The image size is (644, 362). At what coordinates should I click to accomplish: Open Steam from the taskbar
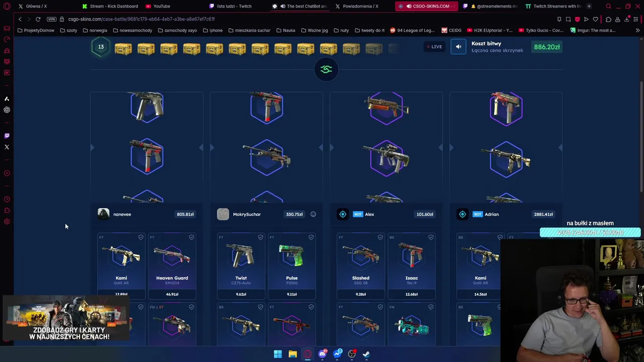(x=366, y=354)
